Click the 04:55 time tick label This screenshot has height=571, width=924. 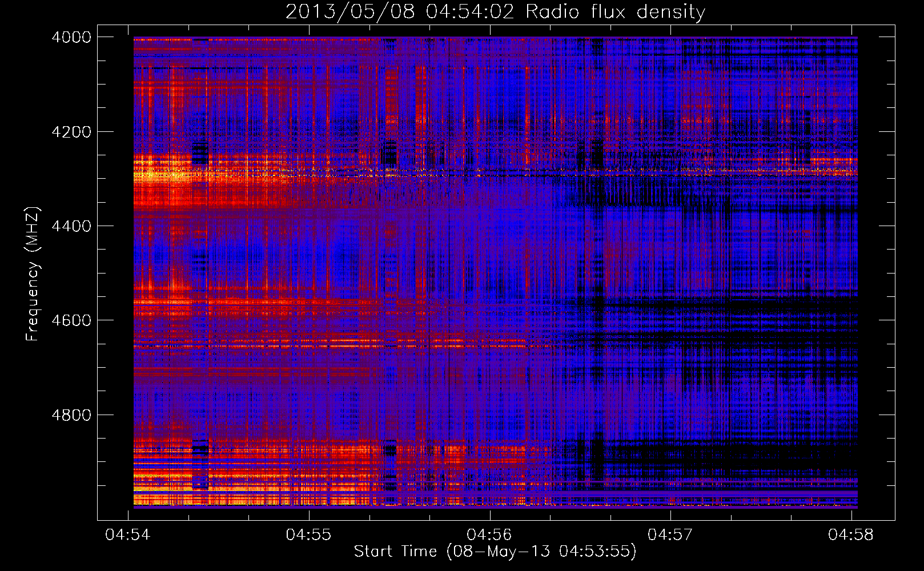tap(309, 535)
